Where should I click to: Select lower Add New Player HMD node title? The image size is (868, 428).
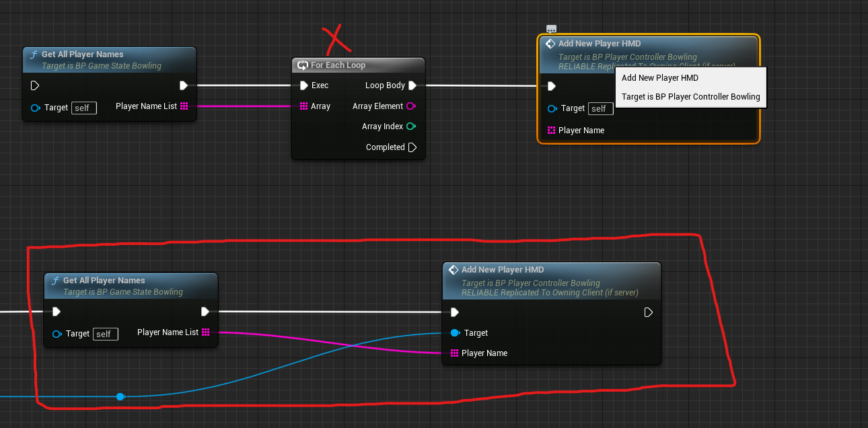503,270
